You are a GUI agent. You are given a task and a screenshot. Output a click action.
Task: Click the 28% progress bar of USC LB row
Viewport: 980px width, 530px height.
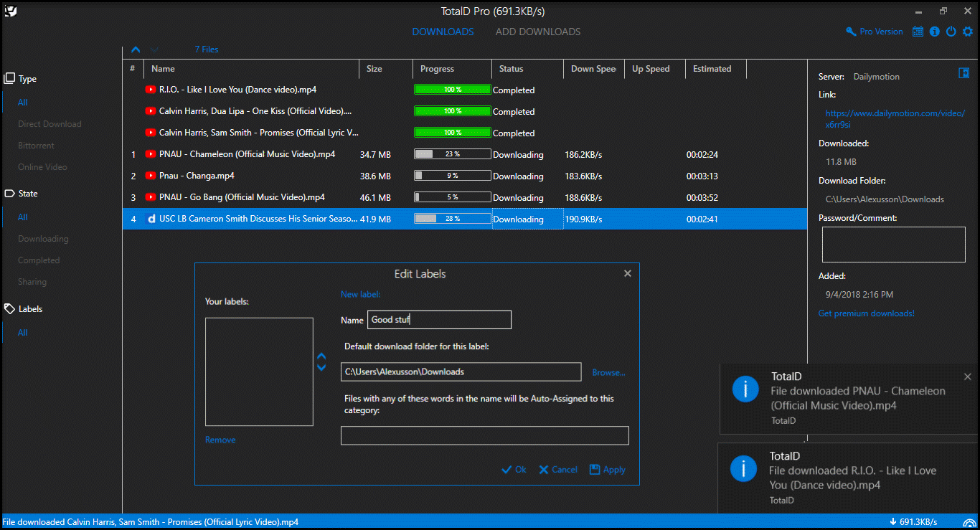[x=453, y=219]
